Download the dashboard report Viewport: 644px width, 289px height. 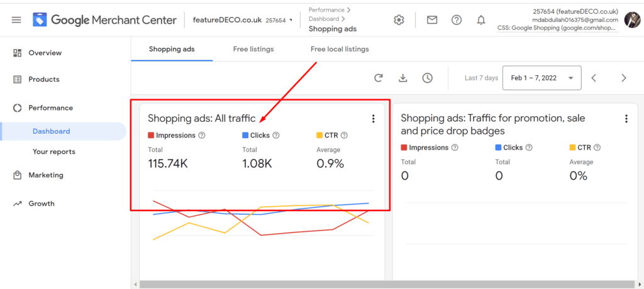pyautogui.click(x=403, y=78)
